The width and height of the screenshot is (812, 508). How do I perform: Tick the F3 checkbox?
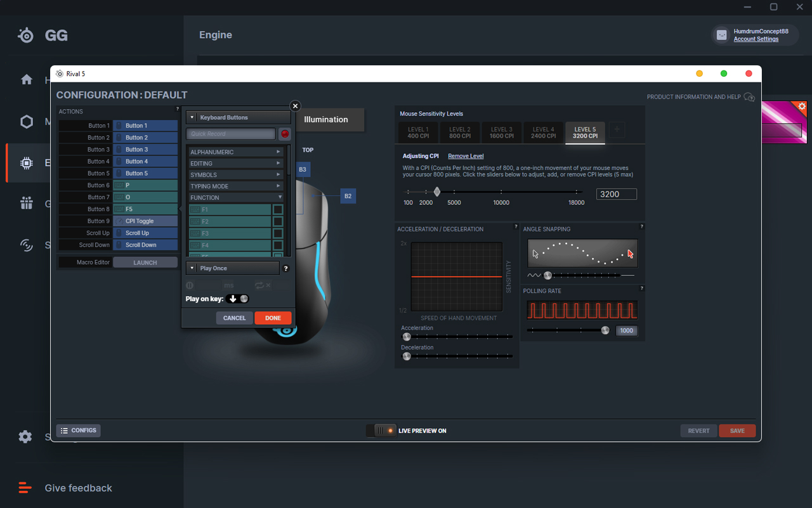(x=278, y=233)
